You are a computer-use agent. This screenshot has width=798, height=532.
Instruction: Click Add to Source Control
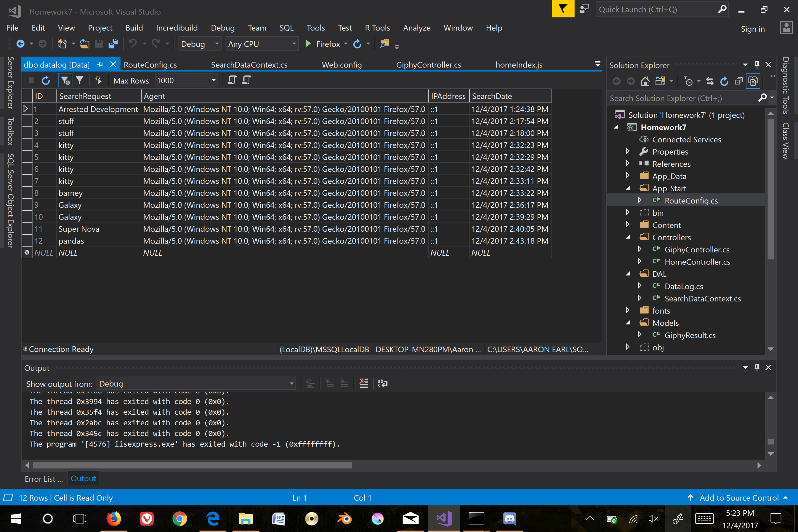click(739, 497)
